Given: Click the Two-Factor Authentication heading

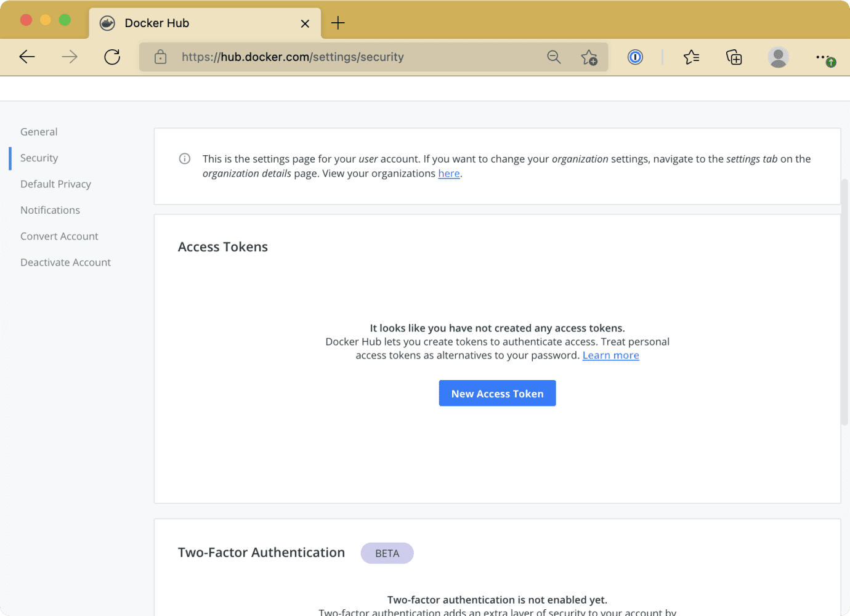Looking at the screenshot, I should pyautogui.click(x=261, y=553).
